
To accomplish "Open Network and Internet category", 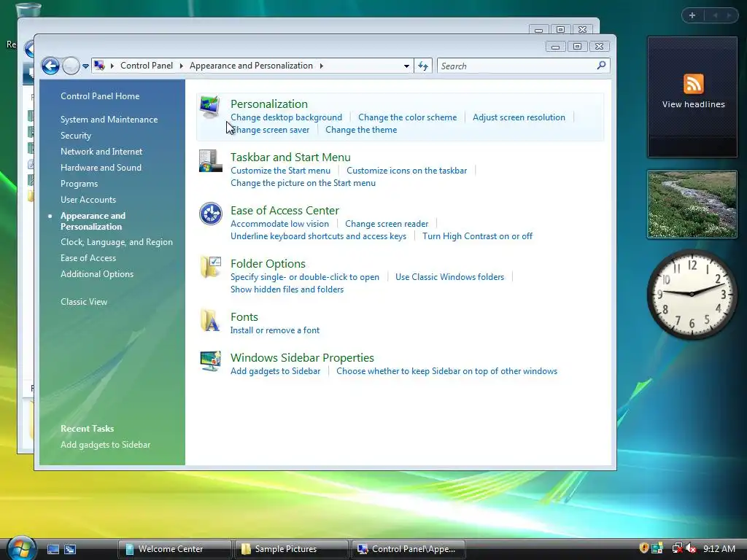I will click(x=101, y=152).
